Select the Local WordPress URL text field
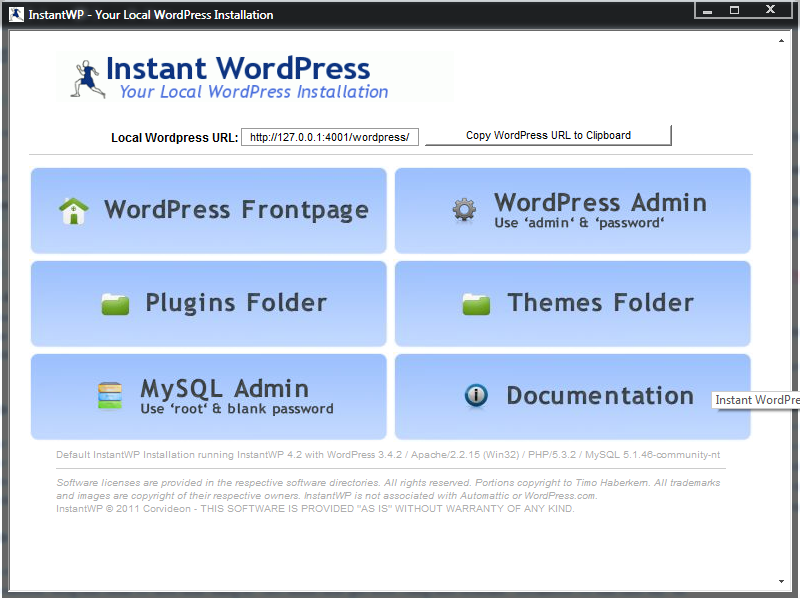 click(x=330, y=136)
